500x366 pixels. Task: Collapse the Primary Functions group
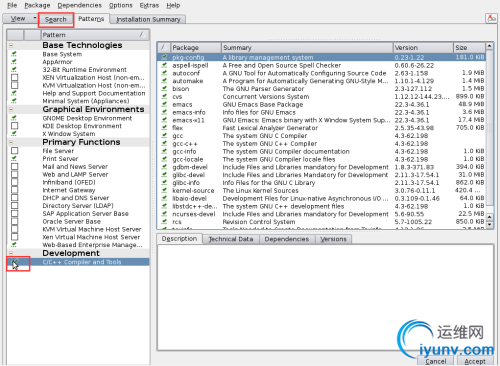11,142
